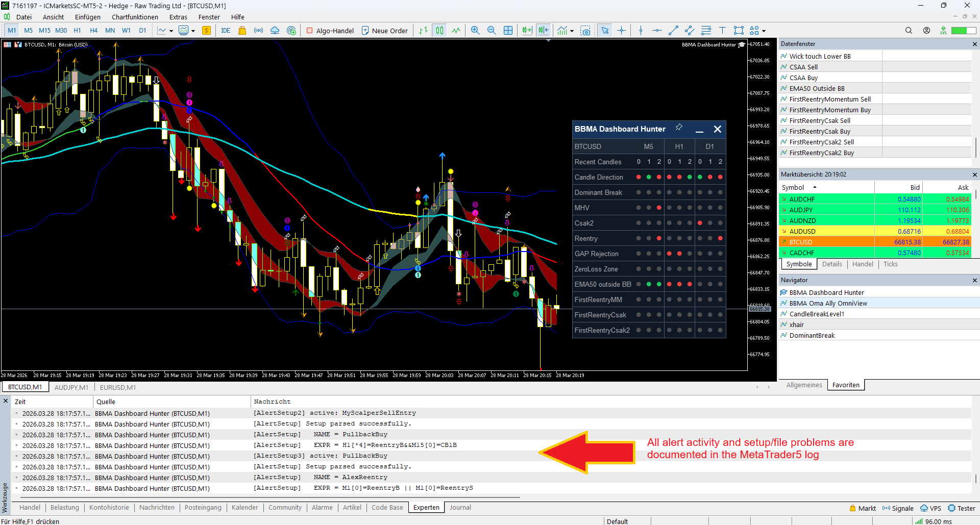Click the yellow dollar trade icon
Screen dimensions: 980x525
pyautogui.click(x=207, y=31)
